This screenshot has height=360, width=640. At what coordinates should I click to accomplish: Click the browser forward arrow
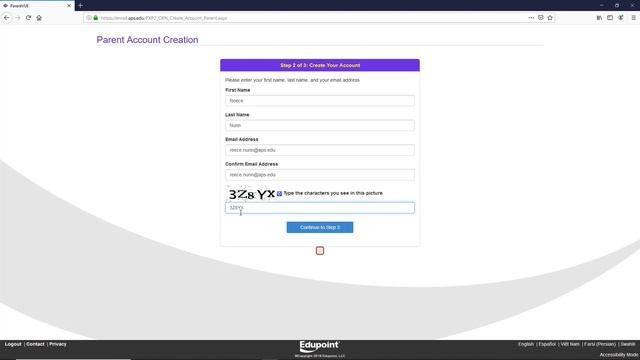pos(18,18)
